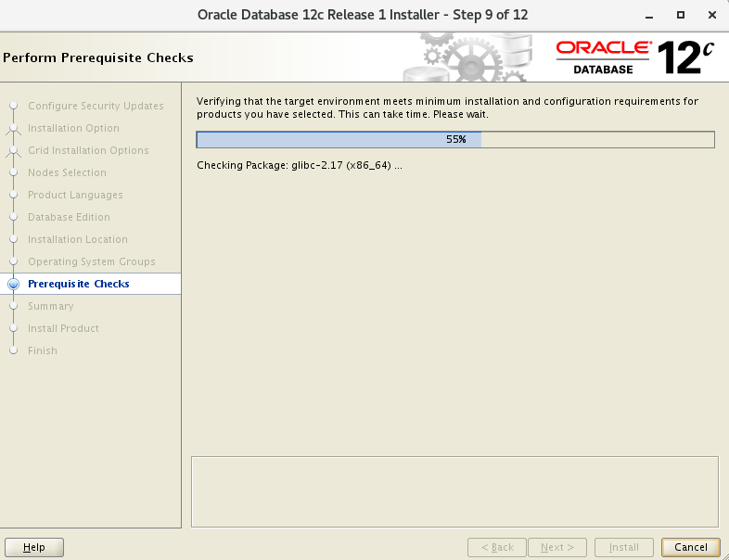Select the Install Product step
Viewport: 729px width, 560px height.
coord(63,328)
